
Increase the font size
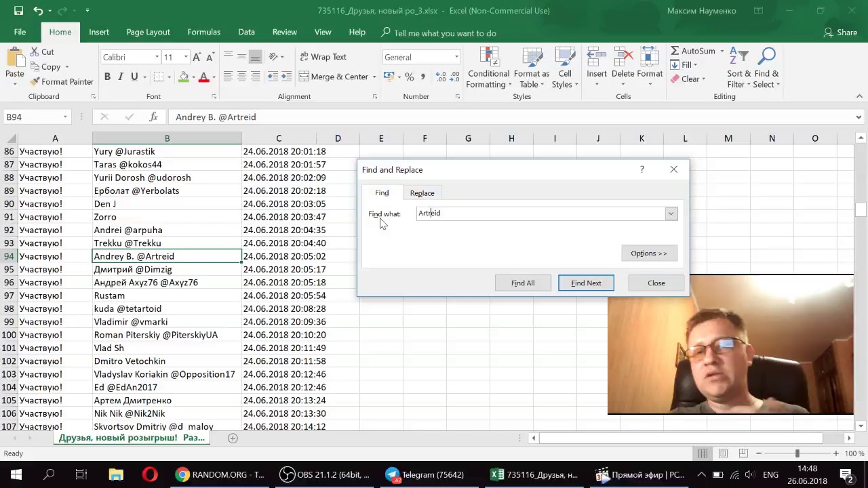pos(197,57)
